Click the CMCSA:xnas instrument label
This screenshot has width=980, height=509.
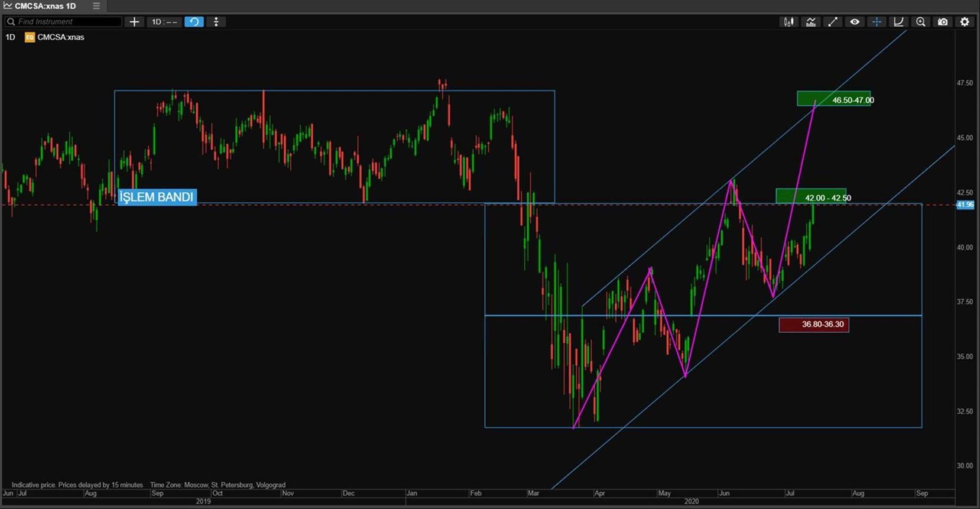[x=61, y=37]
